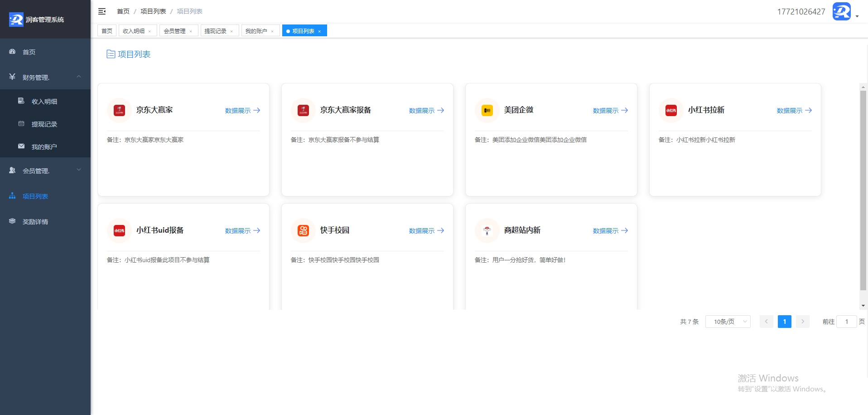
Task: Select 我的账户 submenu item
Action: [45, 146]
